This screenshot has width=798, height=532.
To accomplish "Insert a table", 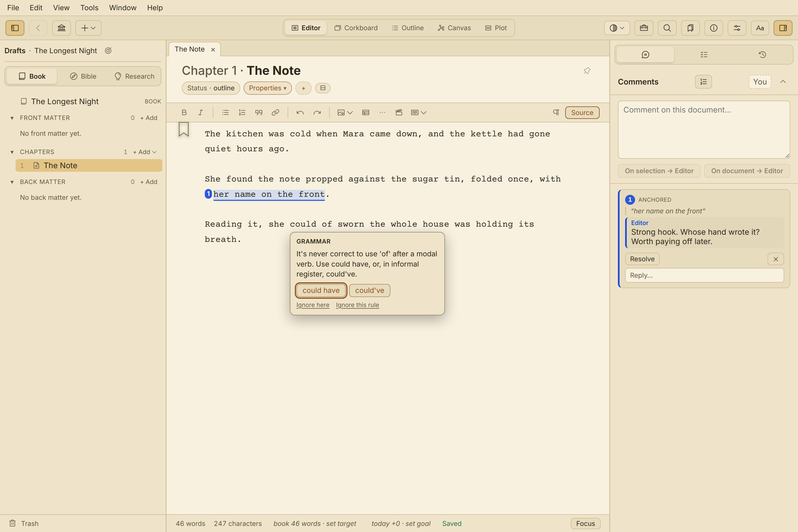I will click(x=366, y=113).
